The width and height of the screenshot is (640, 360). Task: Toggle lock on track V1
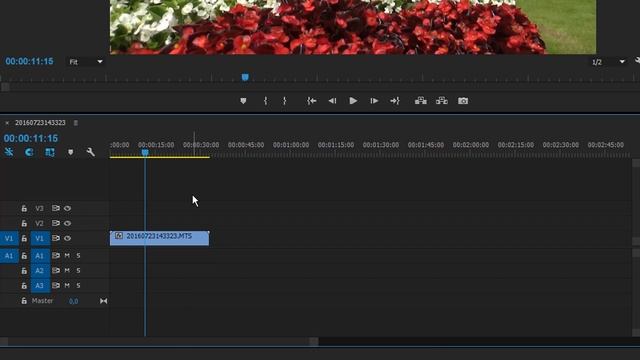24,238
